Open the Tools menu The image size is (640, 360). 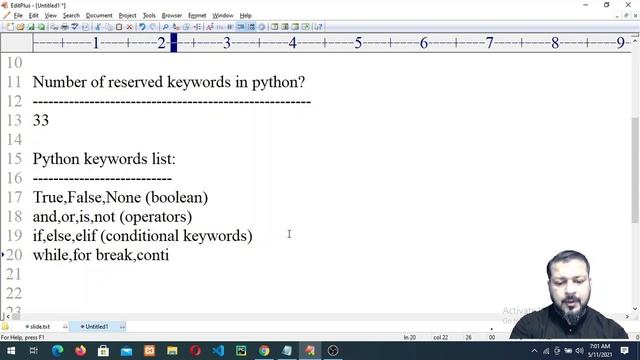[149, 16]
